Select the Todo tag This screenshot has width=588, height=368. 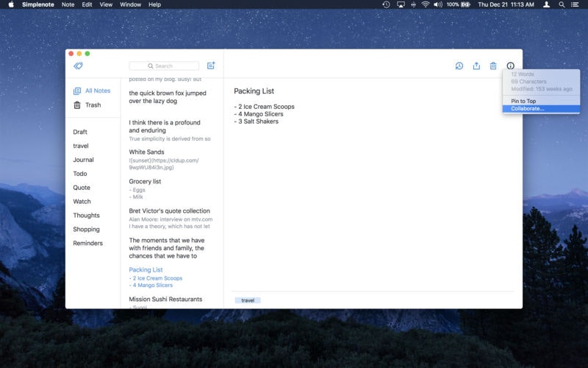click(x=80, y=174)
